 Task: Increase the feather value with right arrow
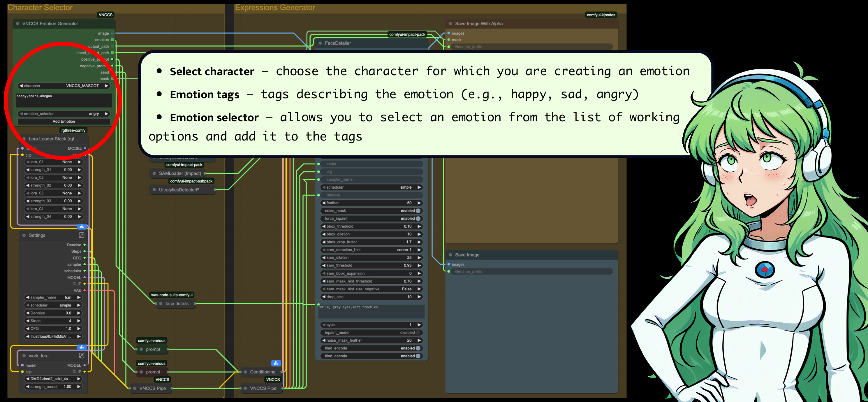pos(419,203)
